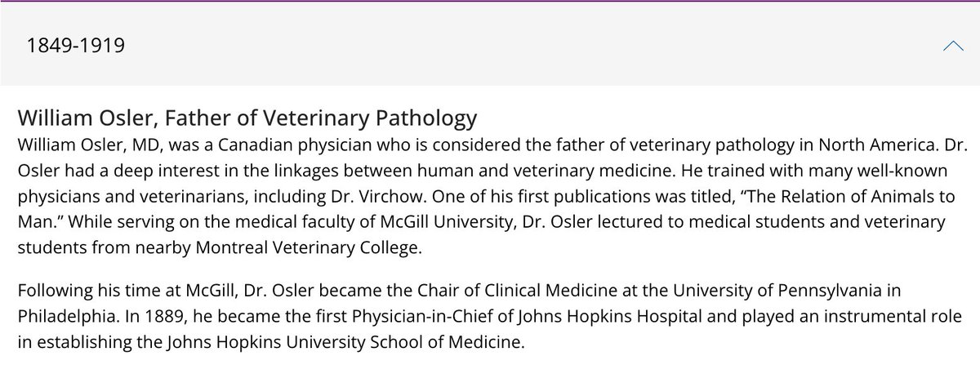Click heading William Osler, Father of Veterinary Pathology
980x365 pixels.
pyautogui.click(x=247, y=118)
